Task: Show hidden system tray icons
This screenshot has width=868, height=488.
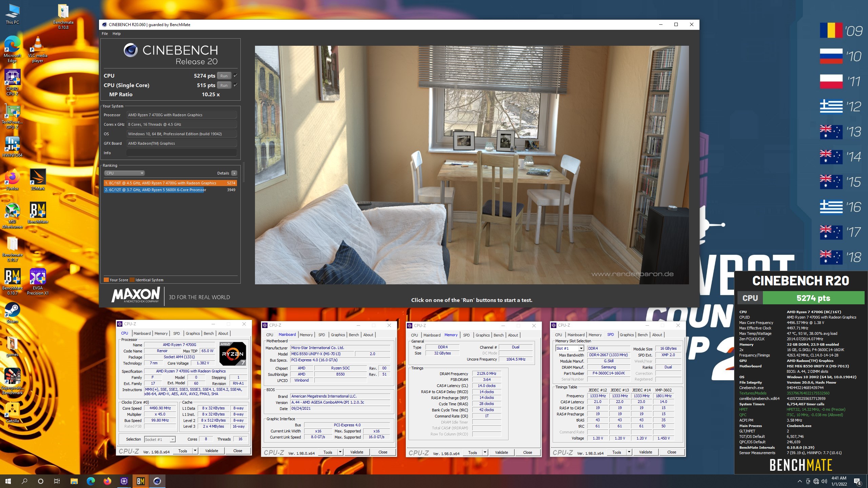Action: tap(800, 481)
